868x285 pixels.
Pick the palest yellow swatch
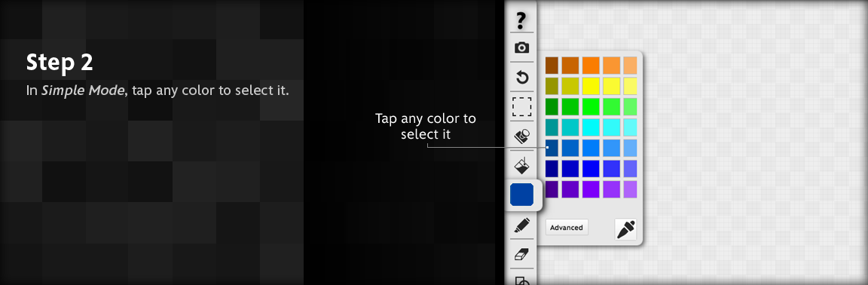point(630,86)
